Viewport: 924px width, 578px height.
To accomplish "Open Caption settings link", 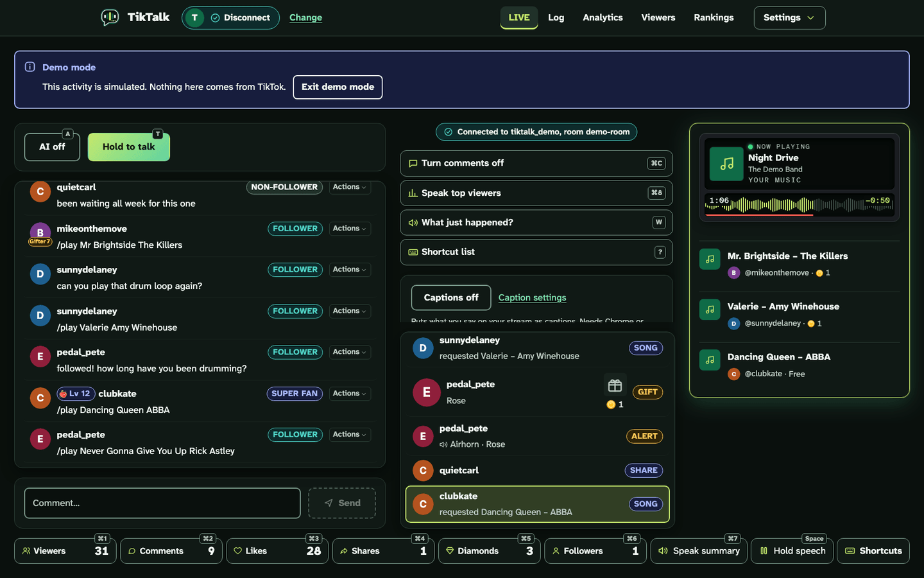I will (x=532, y=298).
